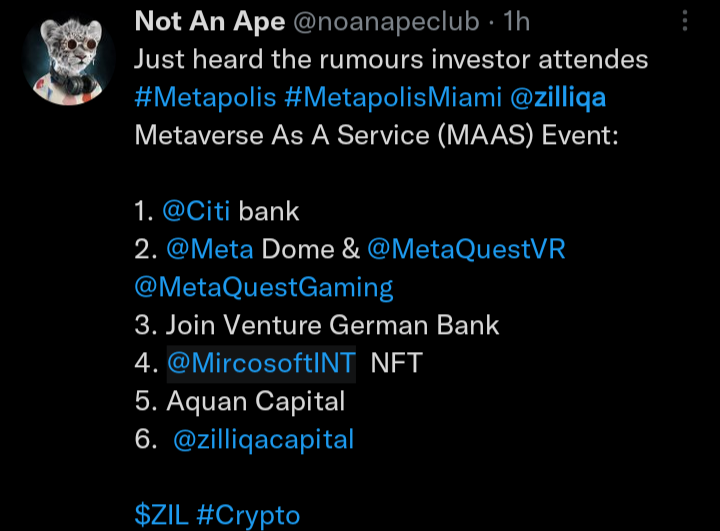720x531 pixels.
Task: Visit the @zilliqacapital mention
Action: click(x=264, y=439)
